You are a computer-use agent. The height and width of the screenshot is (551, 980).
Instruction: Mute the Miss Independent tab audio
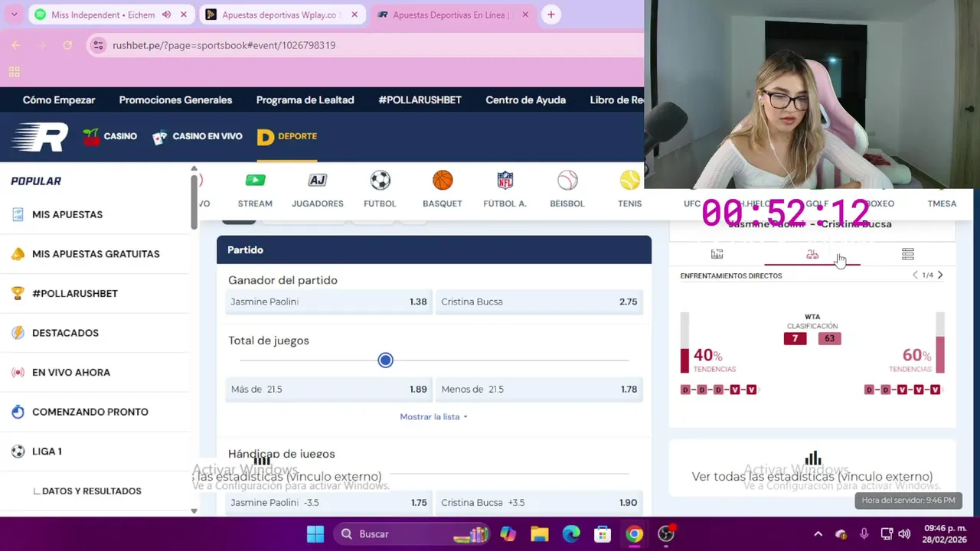(x=166, y=15)
